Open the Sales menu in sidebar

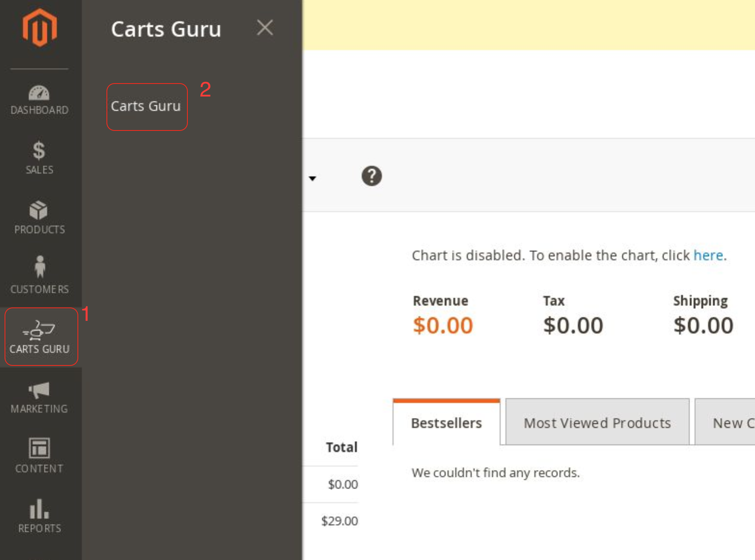point(40,158)
